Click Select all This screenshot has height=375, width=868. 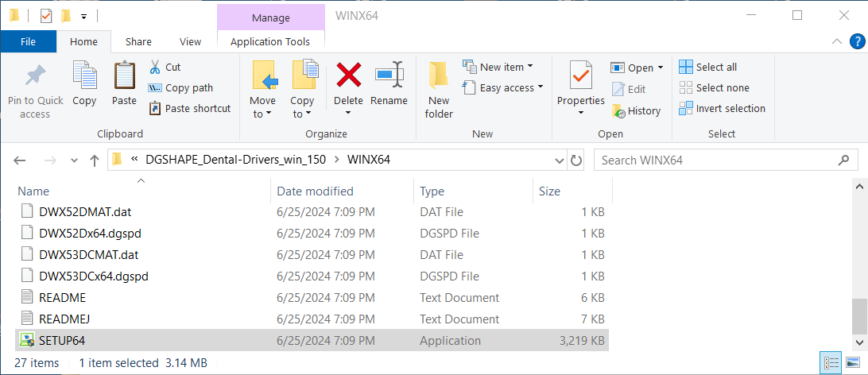(708, 67)
